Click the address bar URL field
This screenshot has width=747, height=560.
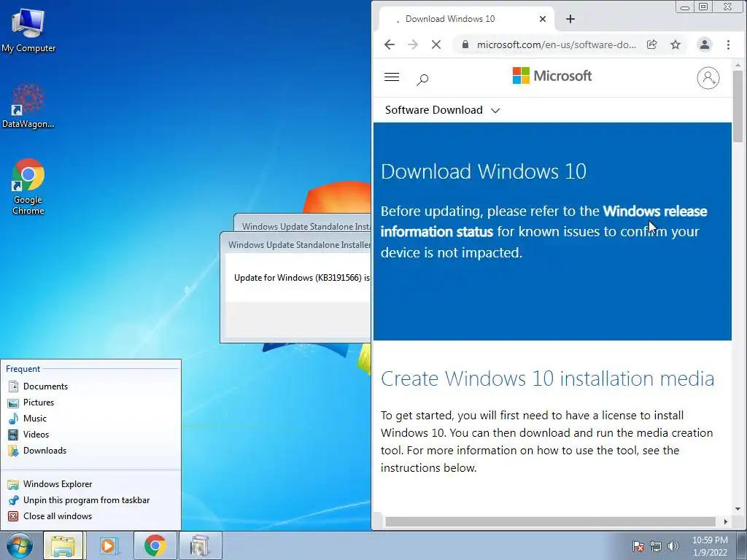pyautogui.click(x=557, y=44)
